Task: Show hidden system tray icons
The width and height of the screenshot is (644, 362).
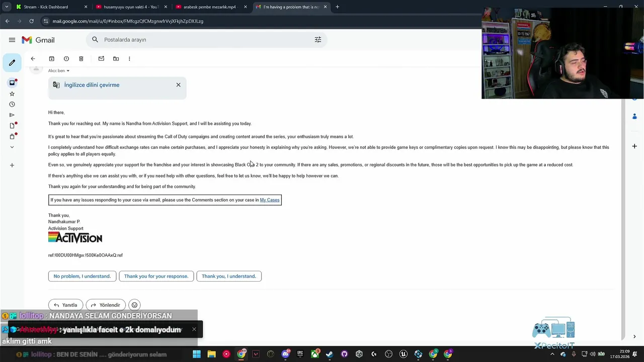Action: [x=552, y=354]
